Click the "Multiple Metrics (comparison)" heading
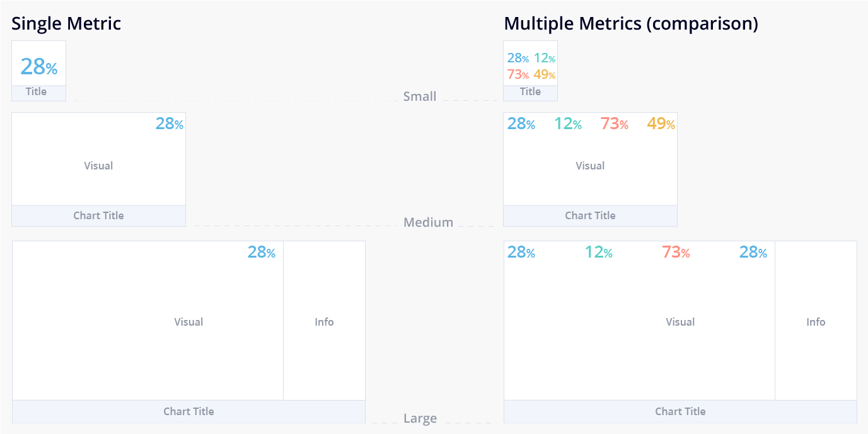The image size is (868, 434). (x=630, y=24)
